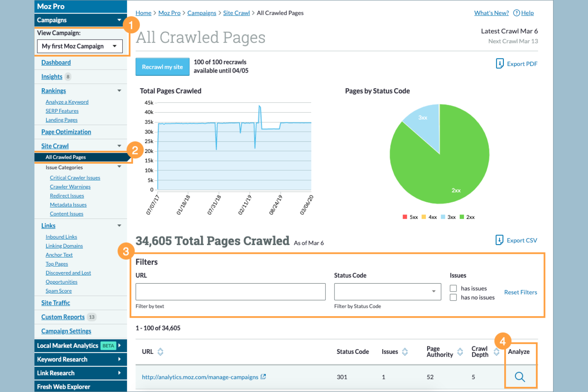Open Crawler Warnings link

tap(70, 187)
